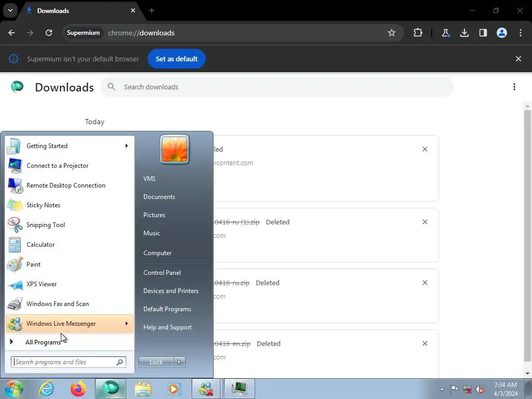The height and width of the screenshot is (399, 532).
Task: Open Action Center flag tray icon
Action: click(454, 389)
